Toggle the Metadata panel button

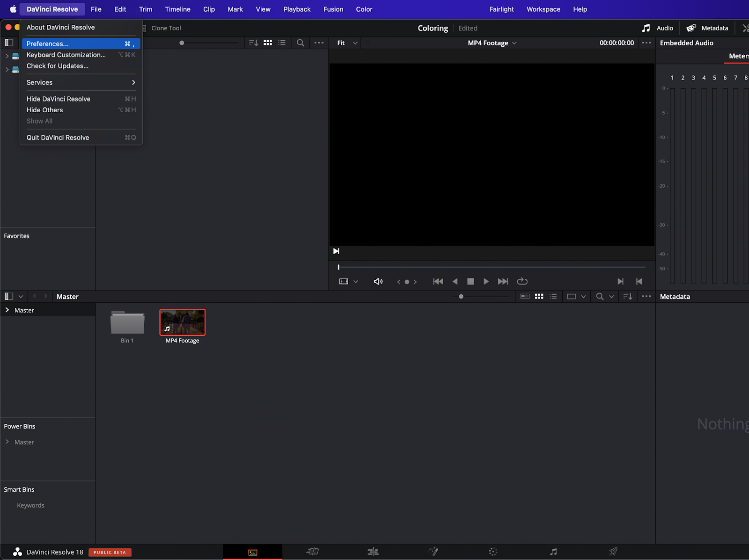coord(707,28)
